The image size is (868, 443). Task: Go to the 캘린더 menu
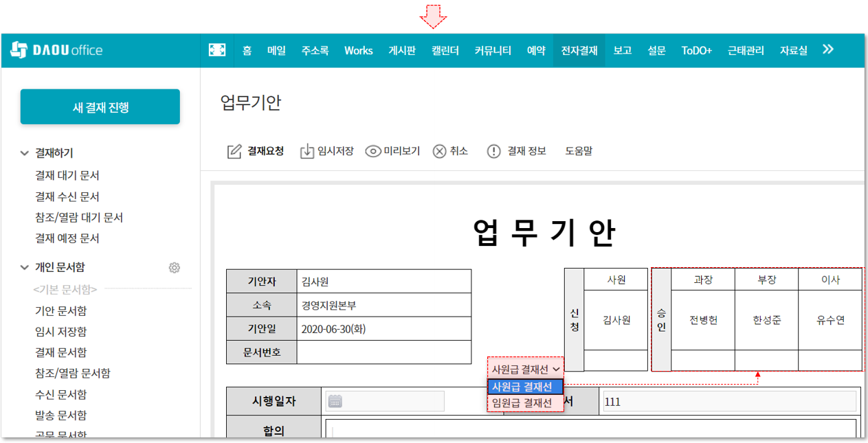tap(445, 50)
